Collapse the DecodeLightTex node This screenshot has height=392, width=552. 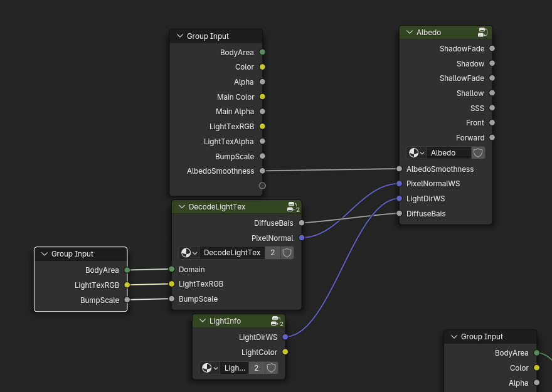181,207
